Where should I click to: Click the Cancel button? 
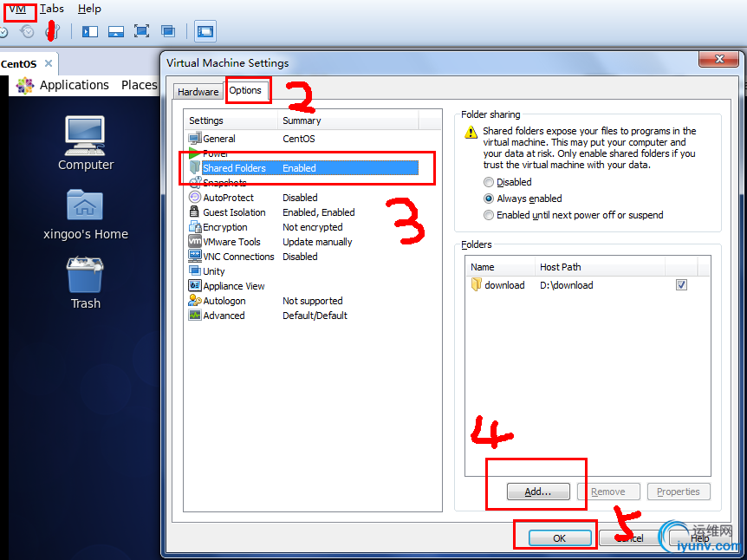click(x=630, y=538)
